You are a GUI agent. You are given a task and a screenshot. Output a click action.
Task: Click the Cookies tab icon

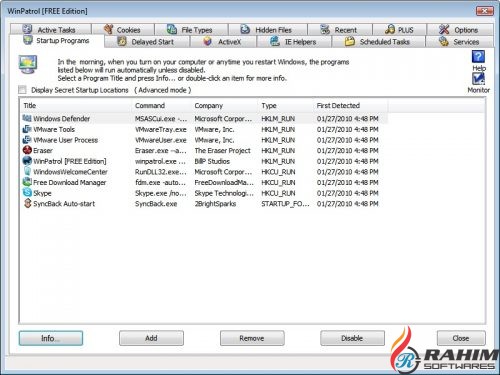click(x=108, y=29)
